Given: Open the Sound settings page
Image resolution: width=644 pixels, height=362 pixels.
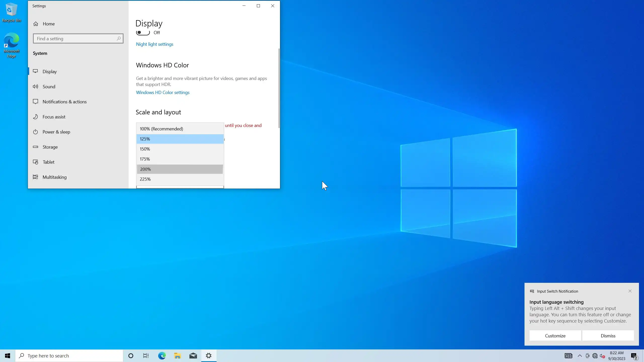Looking at the screenshot, I should click(x=49, y=87).
